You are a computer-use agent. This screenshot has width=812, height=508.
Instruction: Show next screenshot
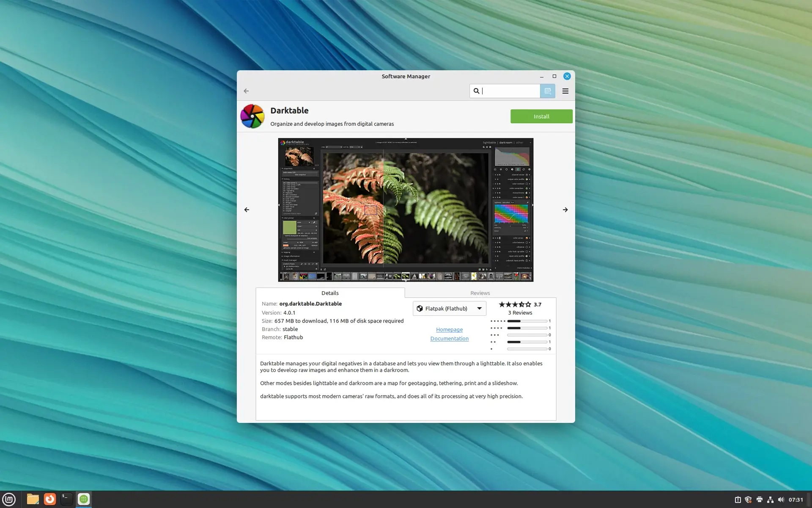point(565,210)
